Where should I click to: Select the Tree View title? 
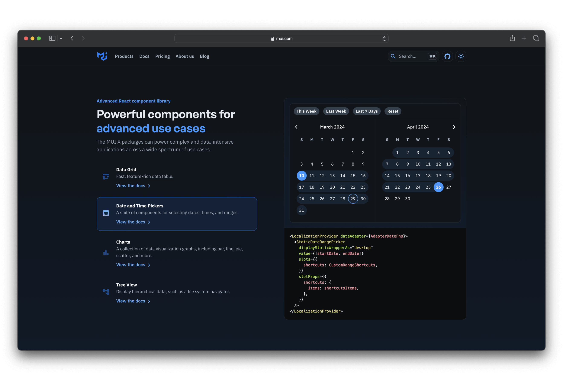[x=126, y=285]
